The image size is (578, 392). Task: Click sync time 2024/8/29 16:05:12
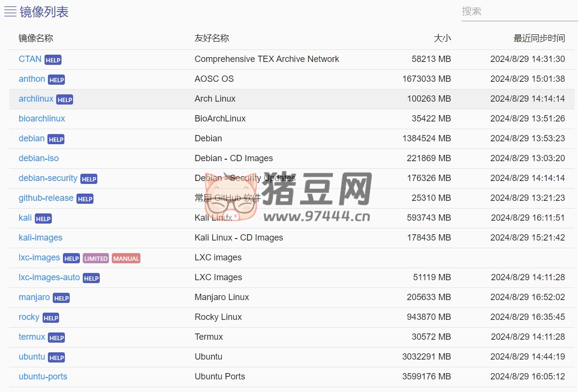pyautogui.click(x=528, y=377)
